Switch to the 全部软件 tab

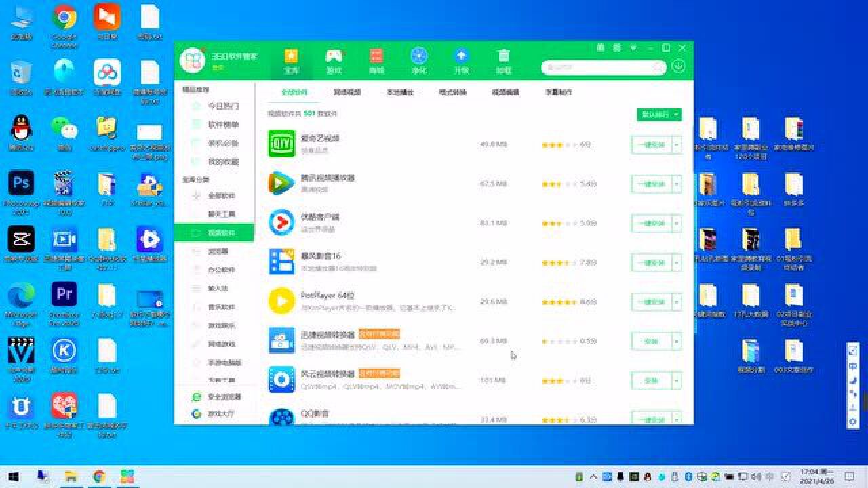[294, 92]
